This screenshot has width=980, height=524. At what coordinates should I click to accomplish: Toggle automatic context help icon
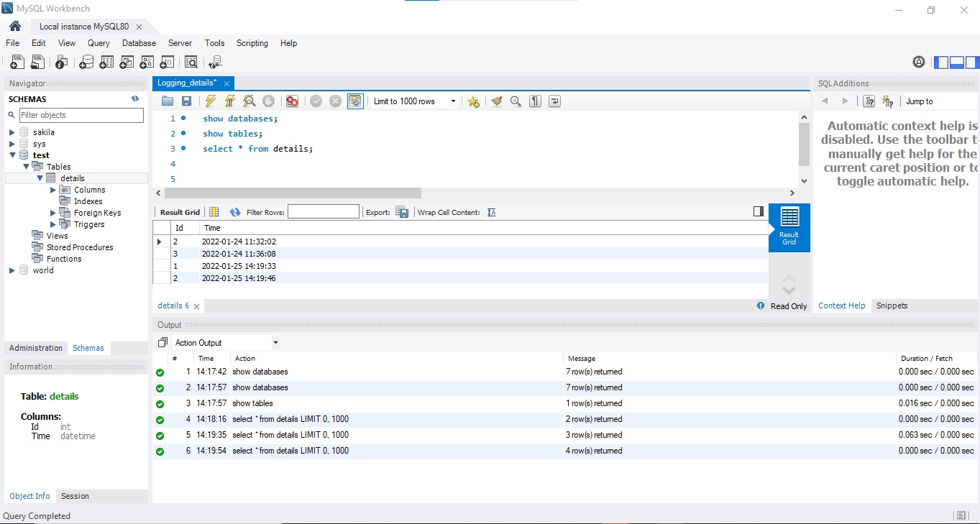click(x=887, y=101)
